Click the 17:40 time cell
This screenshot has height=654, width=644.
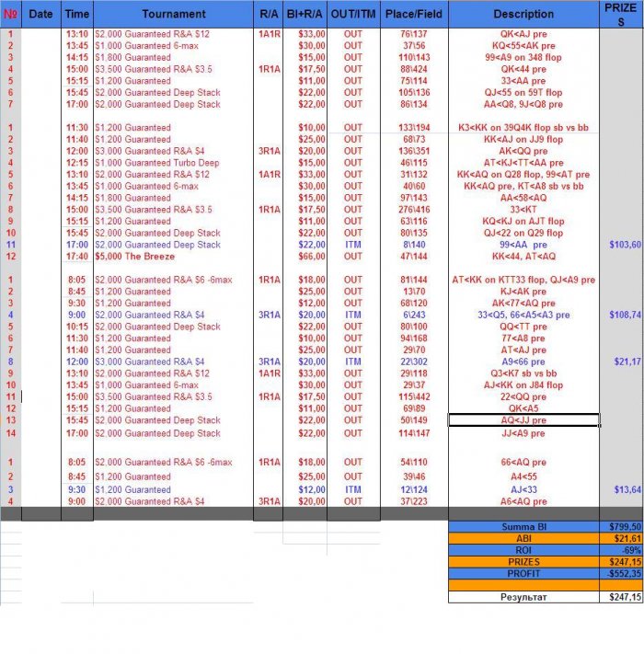tap(77, 257)
